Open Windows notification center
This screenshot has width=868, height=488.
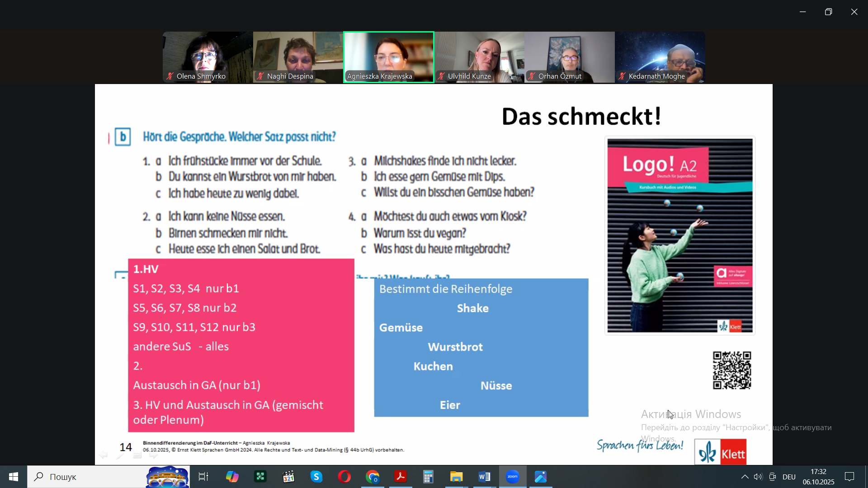coord(849,477)
